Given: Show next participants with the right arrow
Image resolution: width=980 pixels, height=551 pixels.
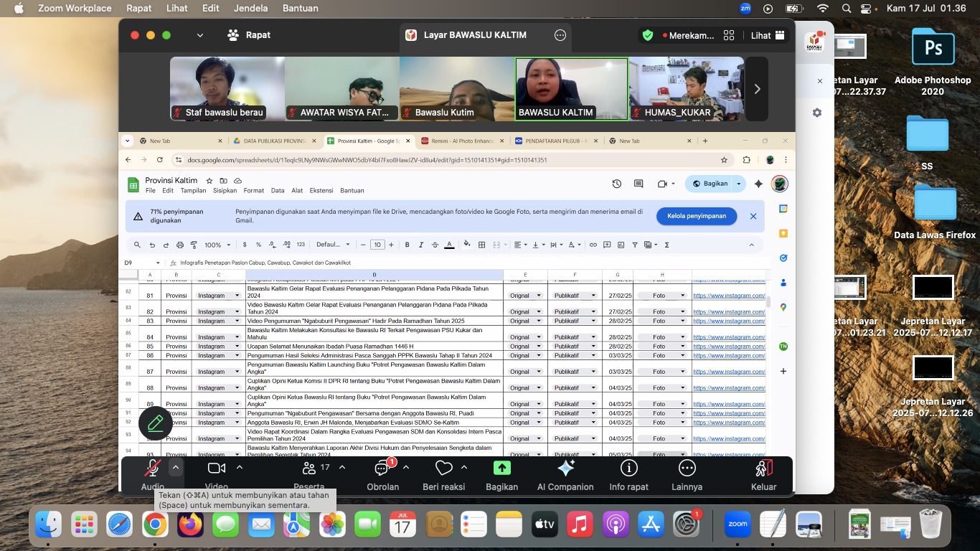Looking at the screenshot, I should point(757,89).
